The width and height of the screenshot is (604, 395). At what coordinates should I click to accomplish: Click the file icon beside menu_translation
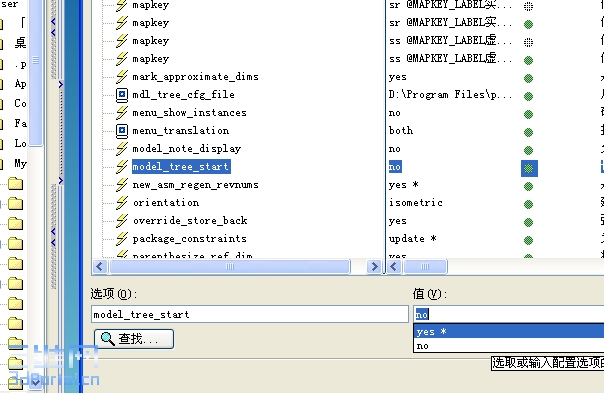[122, 131]
